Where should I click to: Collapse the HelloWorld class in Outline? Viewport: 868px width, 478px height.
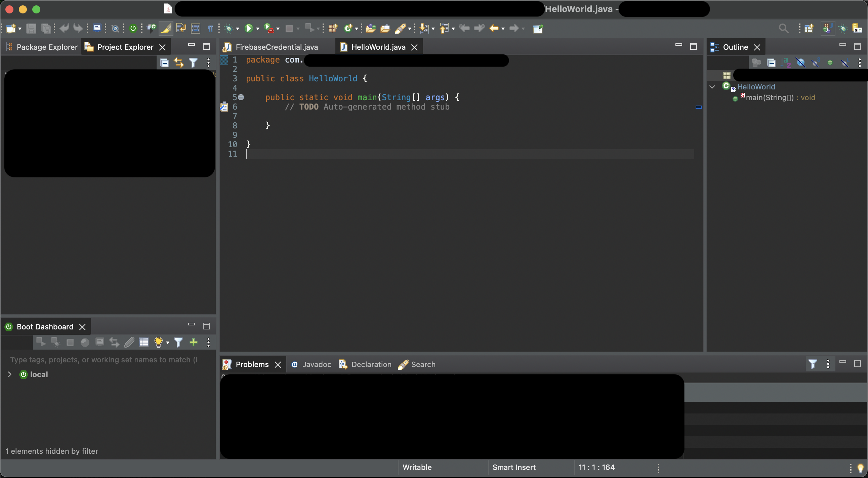pyautogui.click(x=712, y=87)
